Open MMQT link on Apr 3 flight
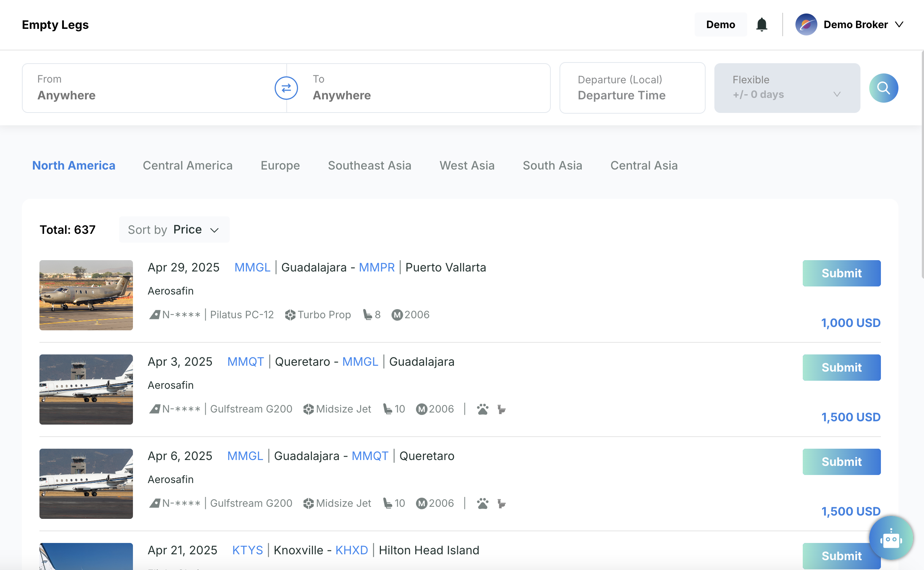The image size is (924, 570). 245,361
